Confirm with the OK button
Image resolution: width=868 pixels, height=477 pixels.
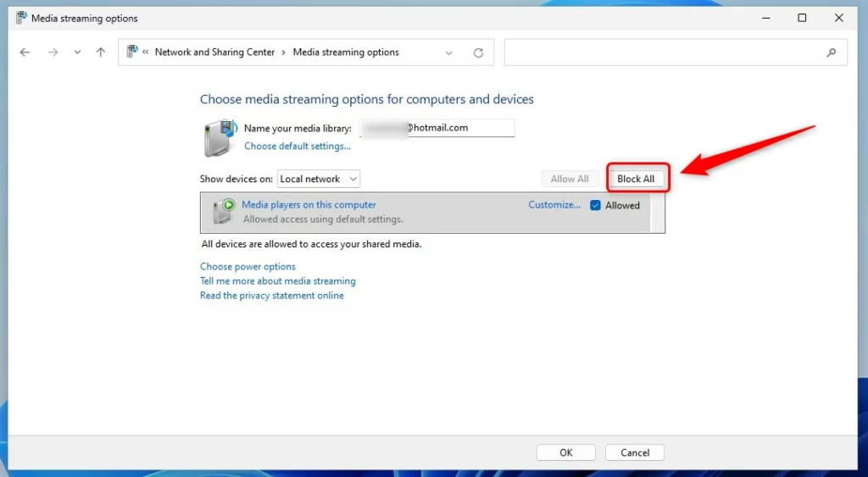[565, 452]
